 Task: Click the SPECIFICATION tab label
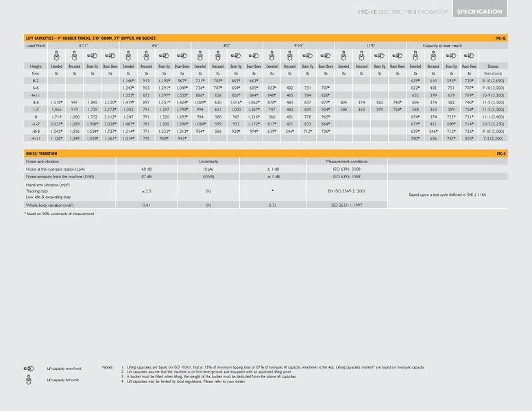(479, 12)
